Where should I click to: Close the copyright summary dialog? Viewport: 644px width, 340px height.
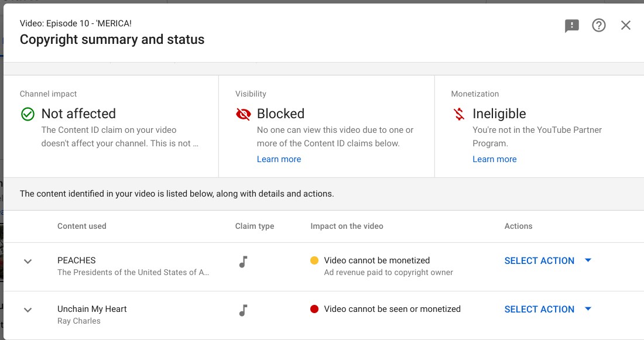(x=625, y=26)
